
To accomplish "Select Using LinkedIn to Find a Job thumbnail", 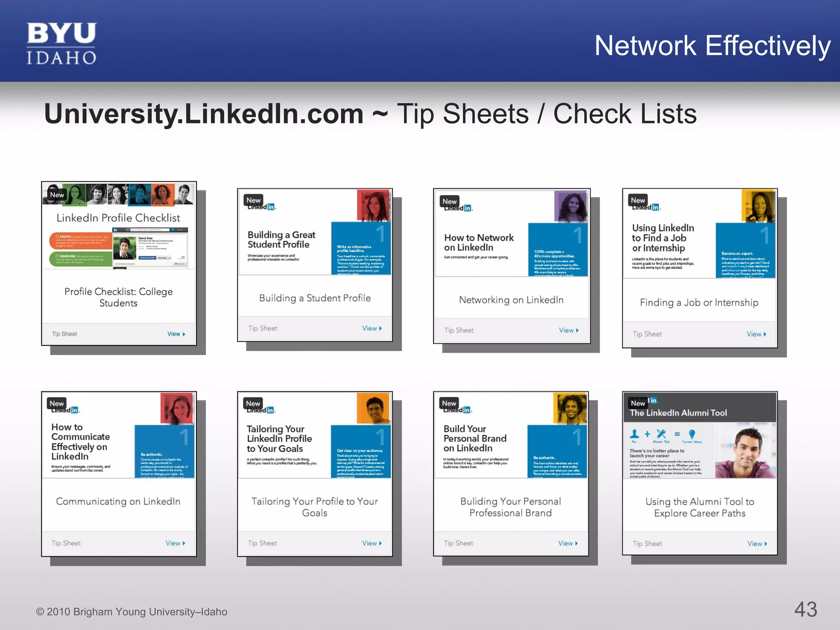I will pyautogui.click(x=699, y=234).
